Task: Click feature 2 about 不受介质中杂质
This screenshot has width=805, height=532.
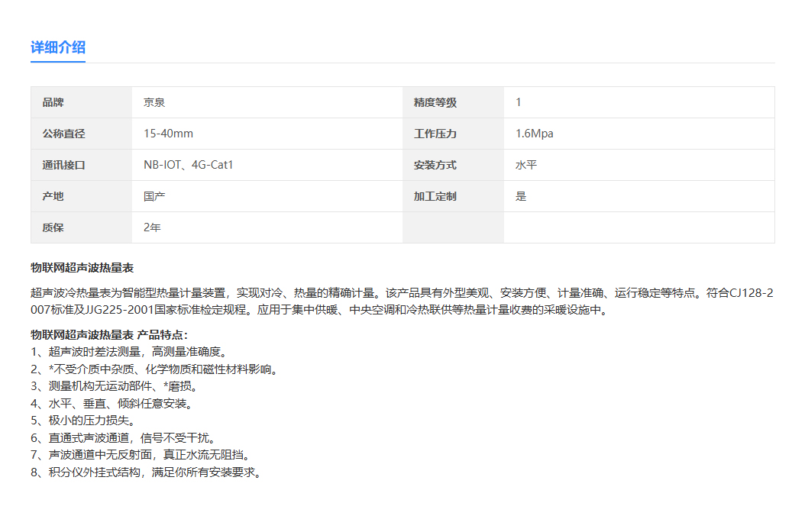Action: pos(154,369)
